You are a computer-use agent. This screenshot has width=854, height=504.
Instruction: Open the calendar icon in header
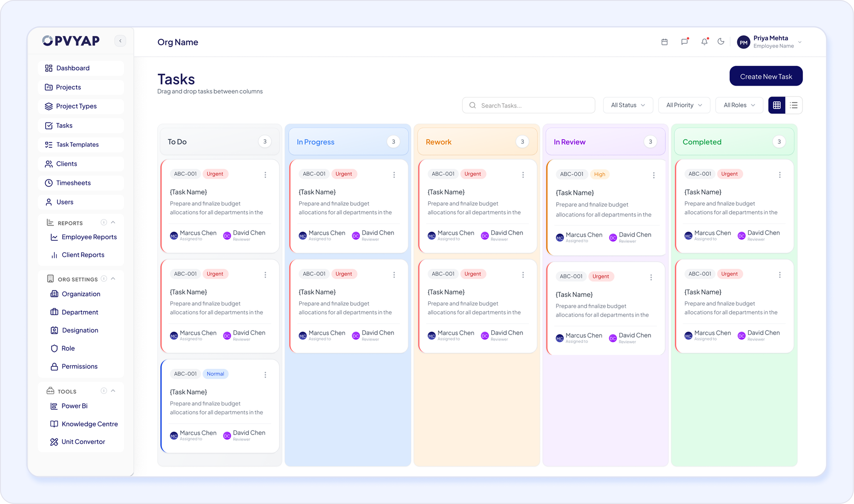[664, 42]
